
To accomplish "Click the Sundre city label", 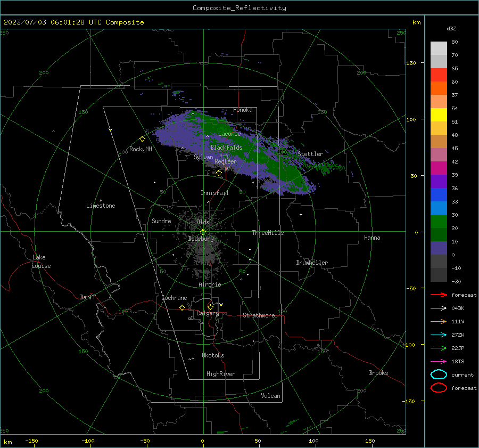I will point(161,221).
